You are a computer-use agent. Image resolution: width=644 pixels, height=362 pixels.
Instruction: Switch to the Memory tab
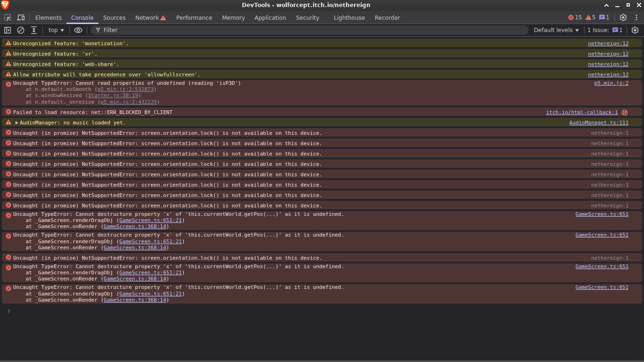tap(233, 18)
